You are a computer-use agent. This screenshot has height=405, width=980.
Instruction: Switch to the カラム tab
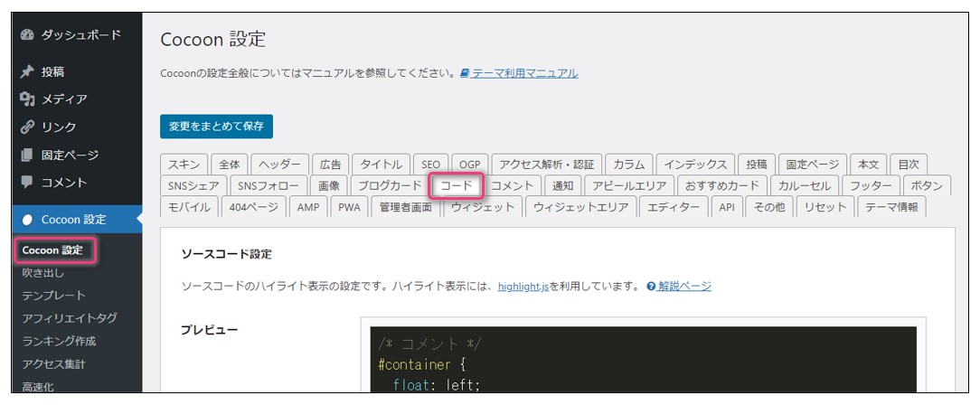pyautogui.click(x=628, y=165)
